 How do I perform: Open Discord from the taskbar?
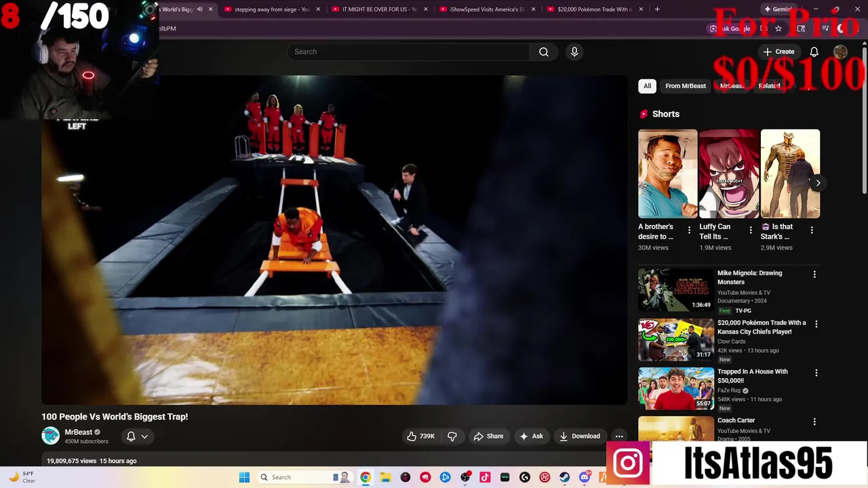pos(585,477)
